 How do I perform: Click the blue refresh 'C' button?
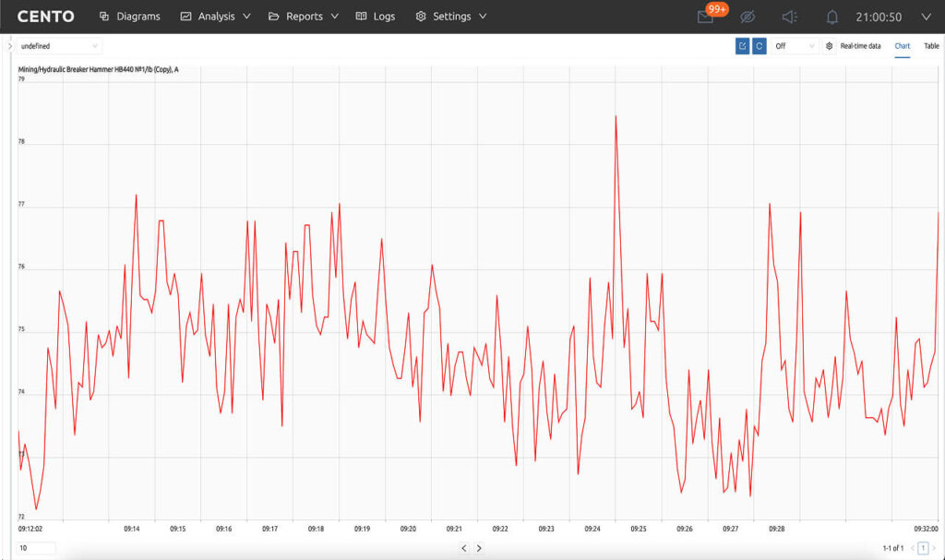click(x=759, y=46)
